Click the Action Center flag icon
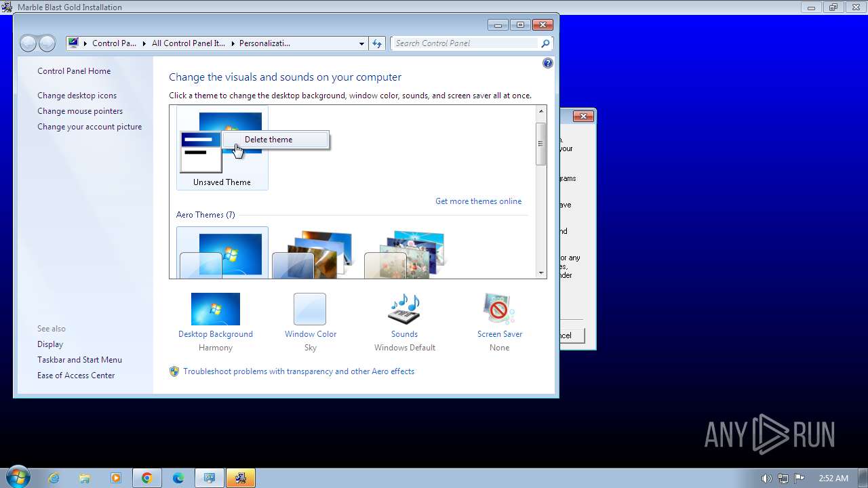The image size is (868, 488). tap(800, 478)
